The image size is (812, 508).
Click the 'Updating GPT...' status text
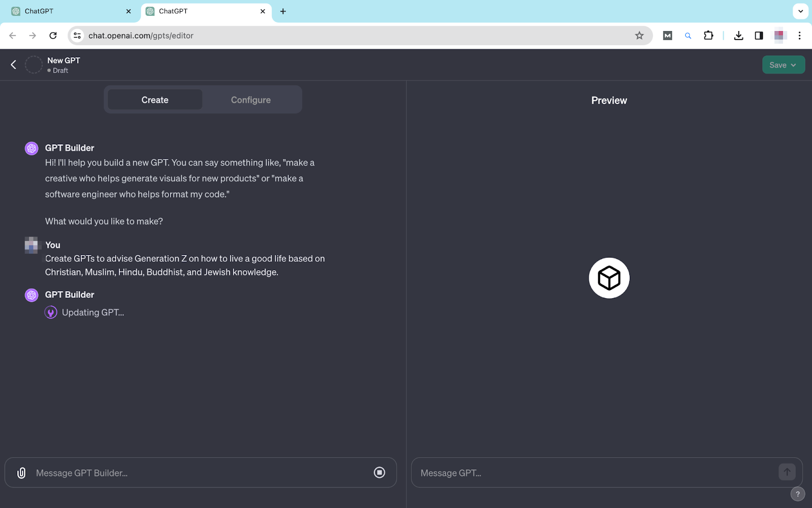click(x=93, y=312)
